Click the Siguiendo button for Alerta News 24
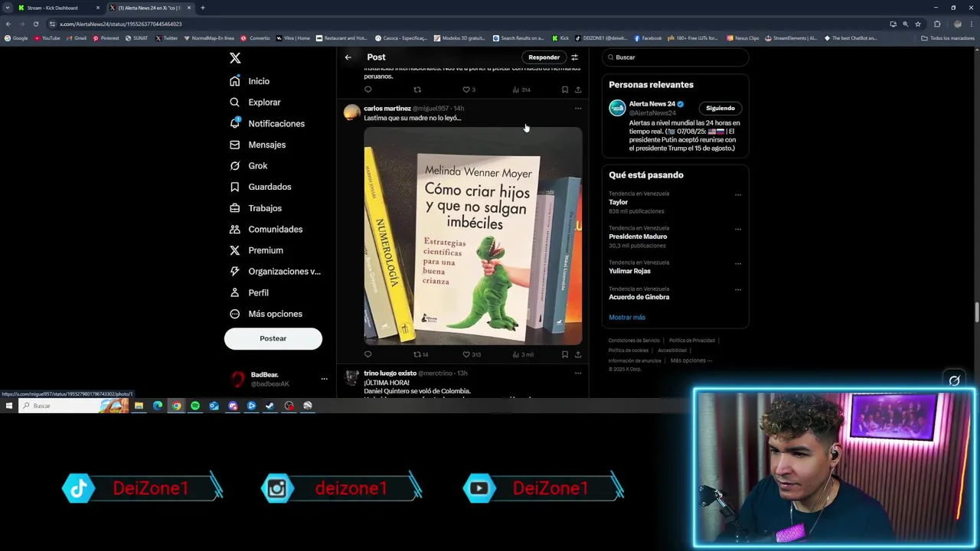The height and width of the screenshot is (551, 980). (x=720, y=108)
